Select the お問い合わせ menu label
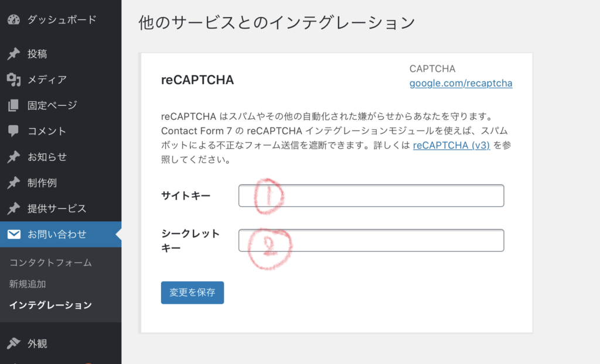The image size is (600, 364). [57, 234]
